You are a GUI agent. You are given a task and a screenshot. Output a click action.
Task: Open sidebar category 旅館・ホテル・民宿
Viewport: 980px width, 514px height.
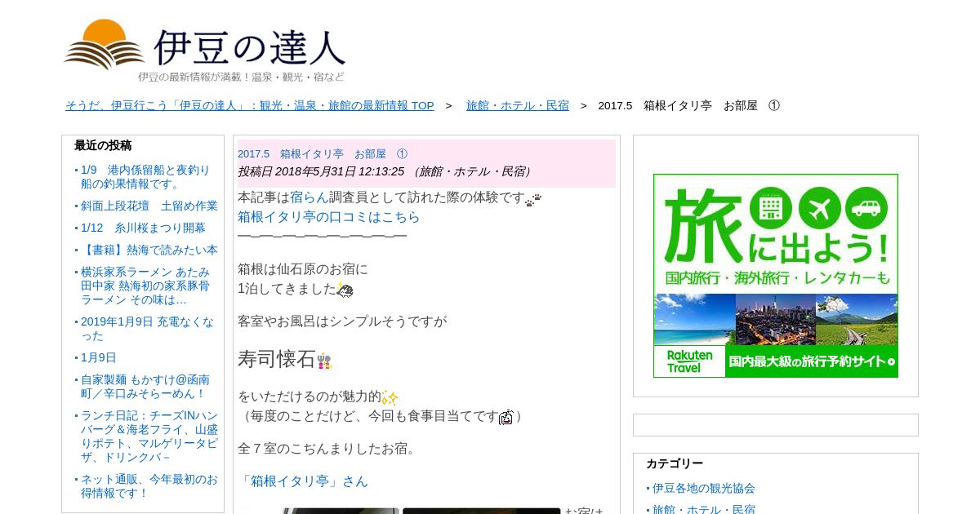pyautogui.click(x=704, y=509)
